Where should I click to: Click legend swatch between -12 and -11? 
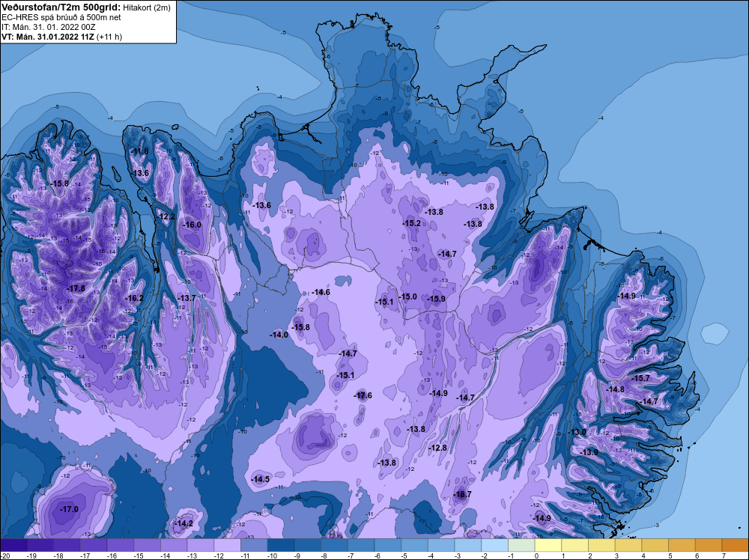[x=228, y=545]
